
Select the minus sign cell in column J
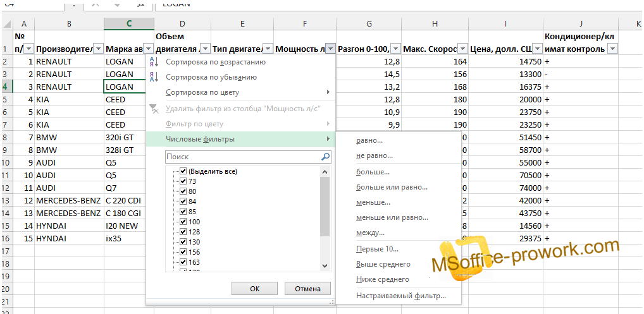click(581, 74)
